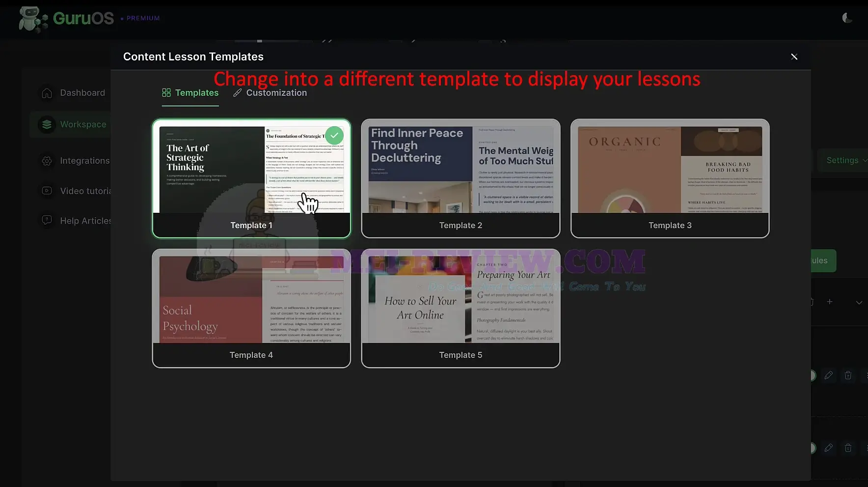Close the Content Lesson Templates dialog

[794, 57]
